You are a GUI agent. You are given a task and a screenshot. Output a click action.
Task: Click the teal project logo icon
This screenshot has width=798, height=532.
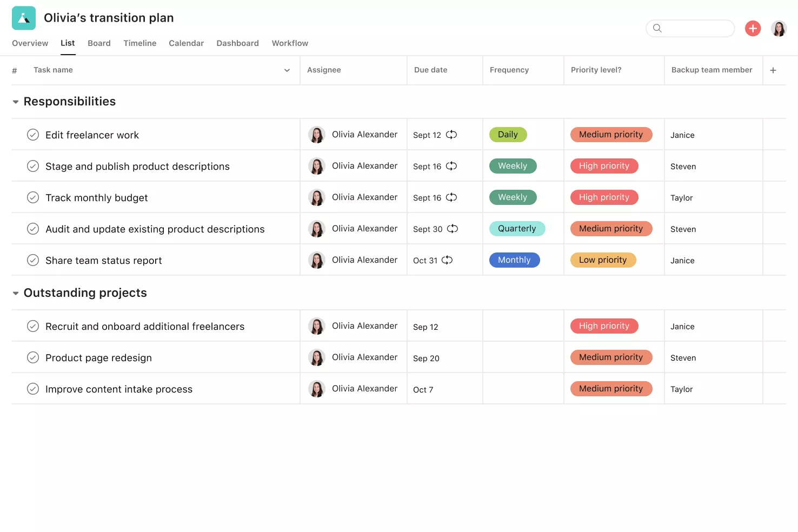pos(24,18)
